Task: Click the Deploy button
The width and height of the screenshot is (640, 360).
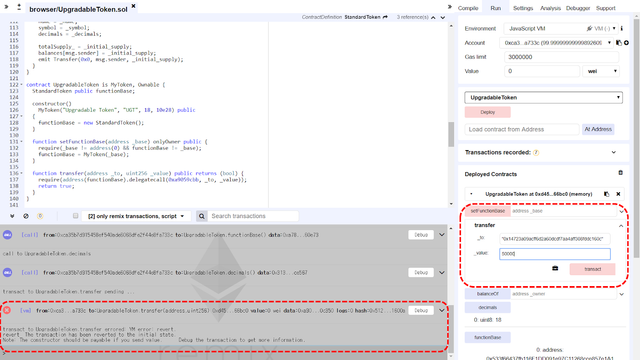Action: (x=487, y=112)
